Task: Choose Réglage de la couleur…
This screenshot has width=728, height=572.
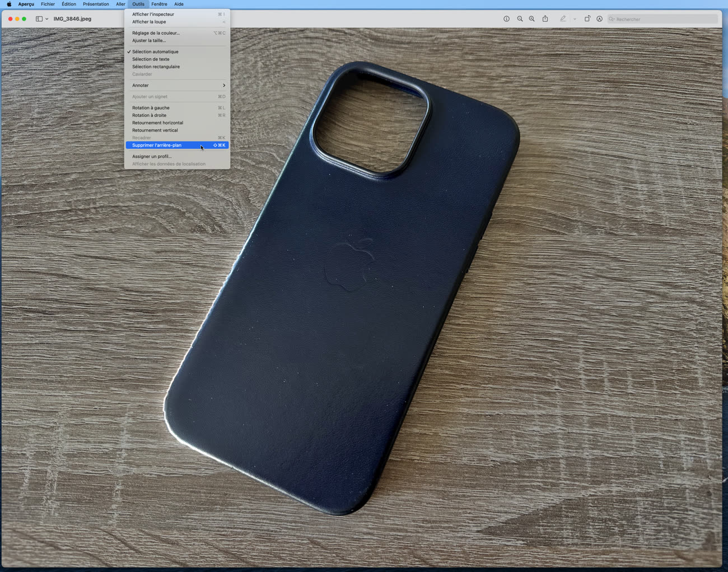Action: 177,33
